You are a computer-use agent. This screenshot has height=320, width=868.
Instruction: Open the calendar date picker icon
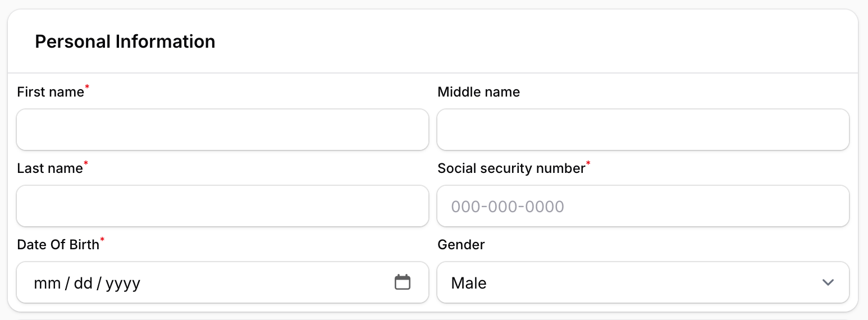(x=403, y=282)
